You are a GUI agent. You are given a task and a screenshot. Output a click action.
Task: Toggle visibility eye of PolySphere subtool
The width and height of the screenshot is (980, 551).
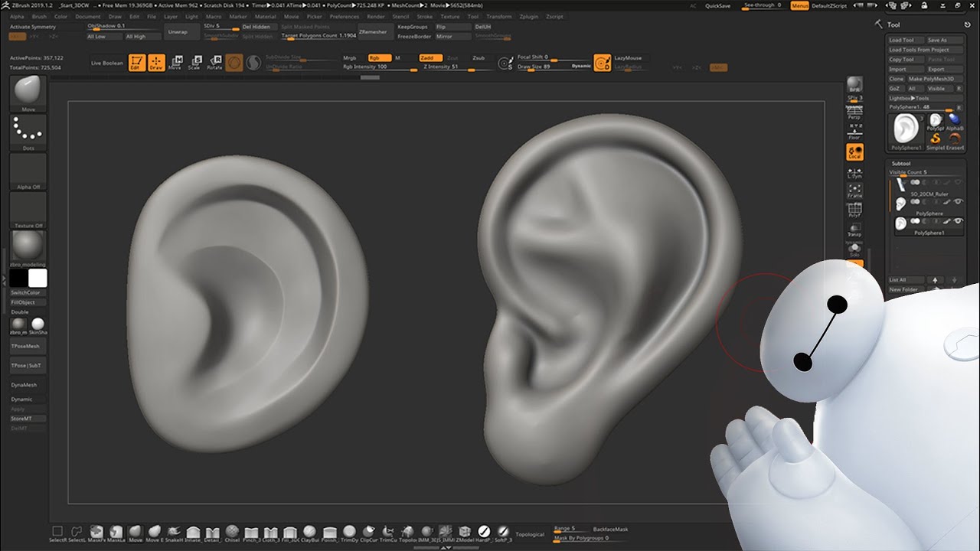pos(957,202)
